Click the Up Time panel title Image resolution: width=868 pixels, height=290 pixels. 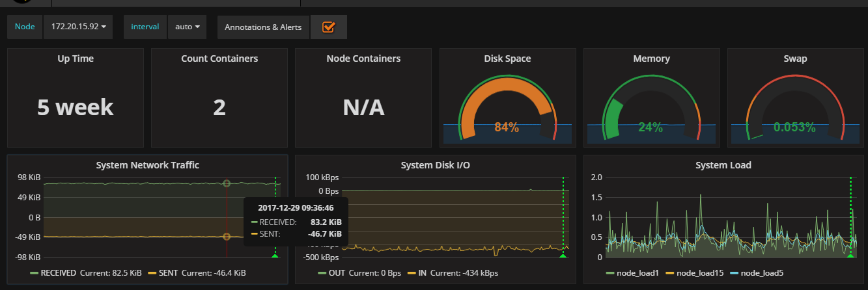(x=76, y=59)
